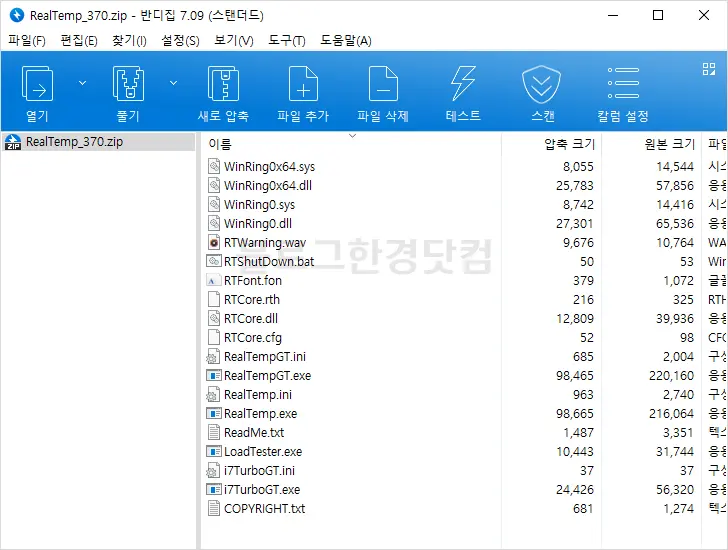Click compressed size 98,465 of RealTempGT.exe
728x550 pixels.
pyautogui.click(x=575, y=375)
